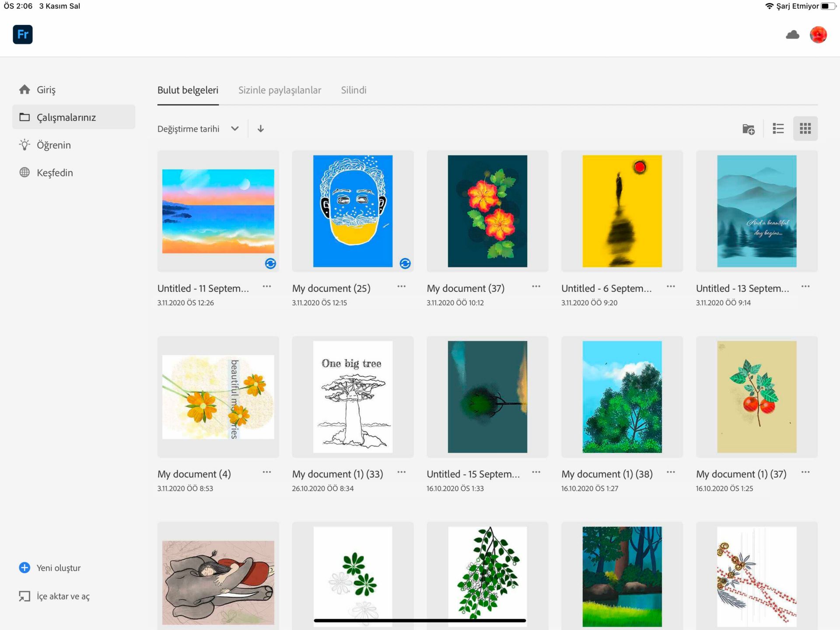The width and height of the screenshot is (840, 630).
Task: Open the Silindi tab
Action: [353, 90]
